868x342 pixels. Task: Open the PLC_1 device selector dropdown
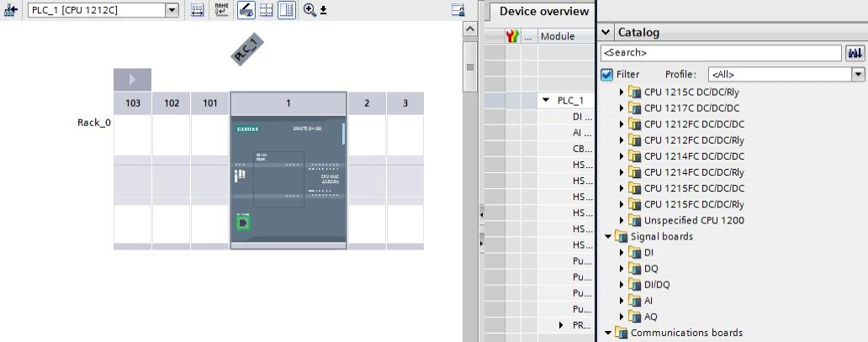click(x=172, y=10)
